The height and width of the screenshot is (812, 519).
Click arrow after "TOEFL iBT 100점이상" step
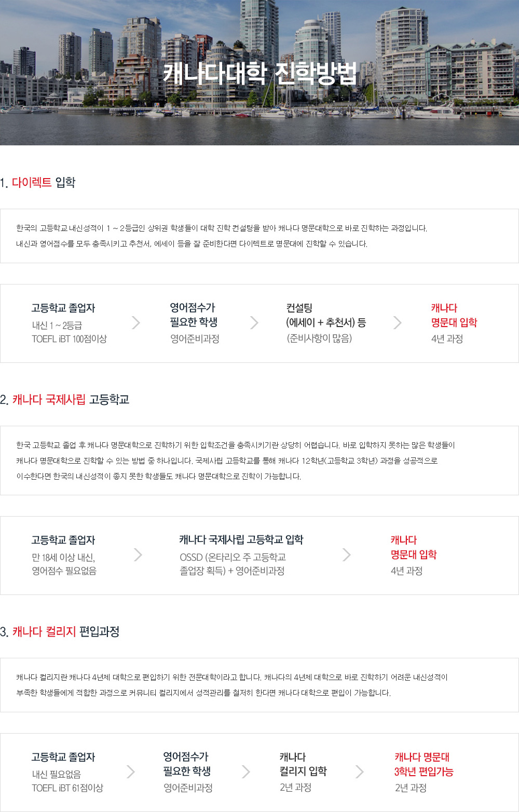(136, 323)
